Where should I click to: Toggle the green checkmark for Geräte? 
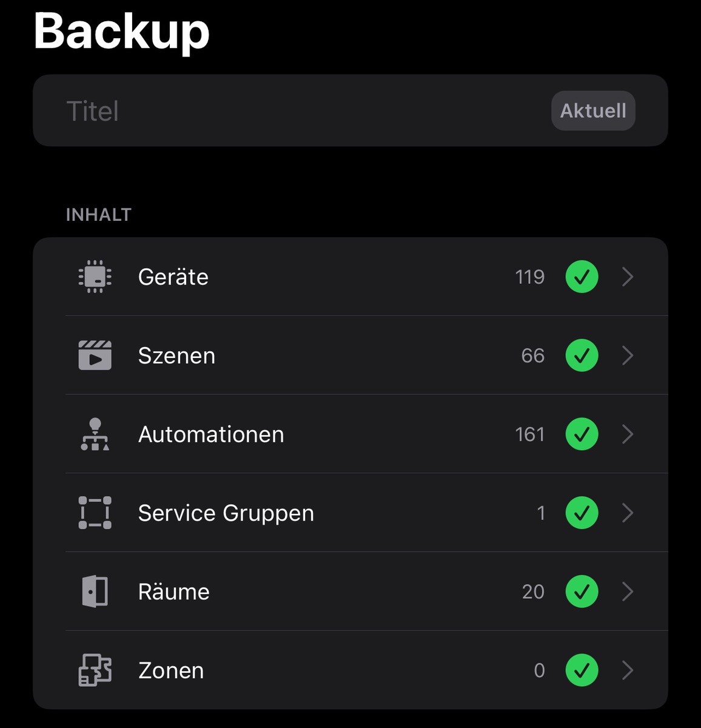point(582,277)
